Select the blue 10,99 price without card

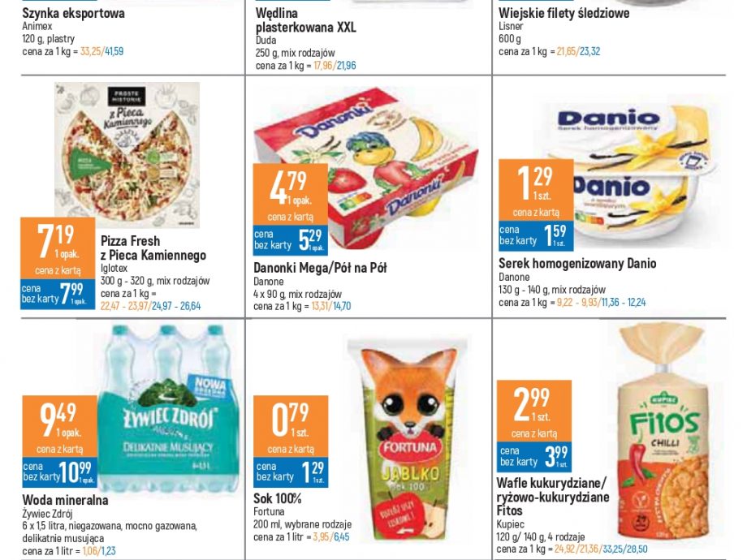click(x=59, y=472)
